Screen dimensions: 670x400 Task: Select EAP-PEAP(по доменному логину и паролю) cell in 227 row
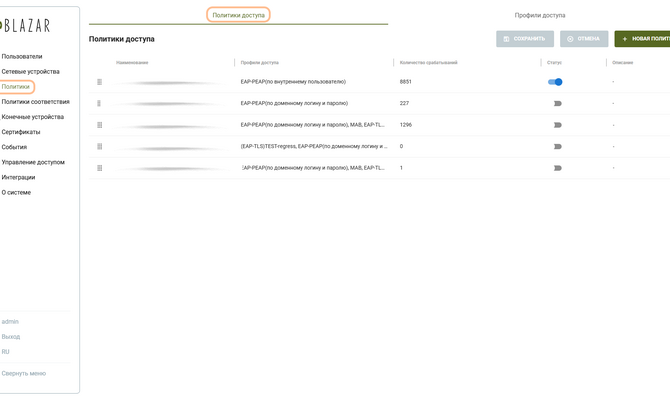click(294, 103)
